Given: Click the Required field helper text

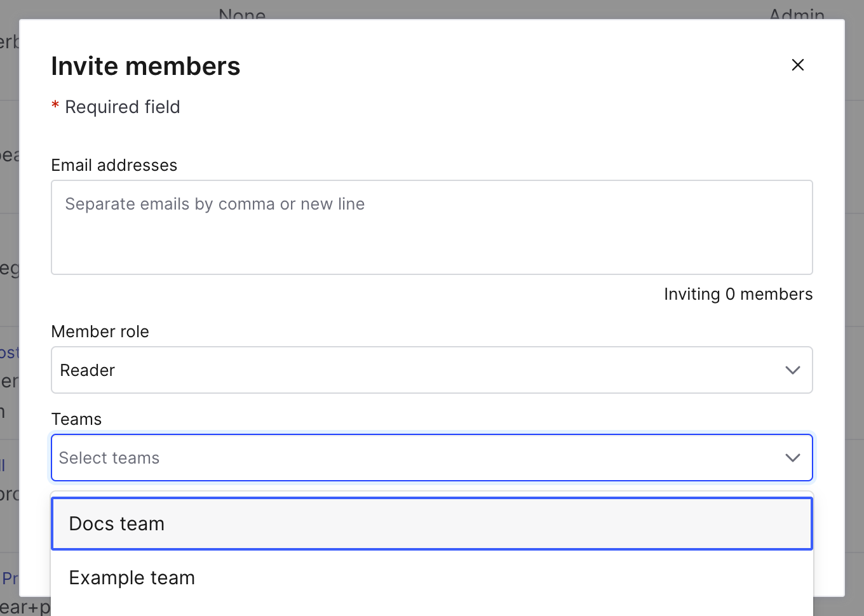Looking at the screenshot, I should (x=122, y=107).
